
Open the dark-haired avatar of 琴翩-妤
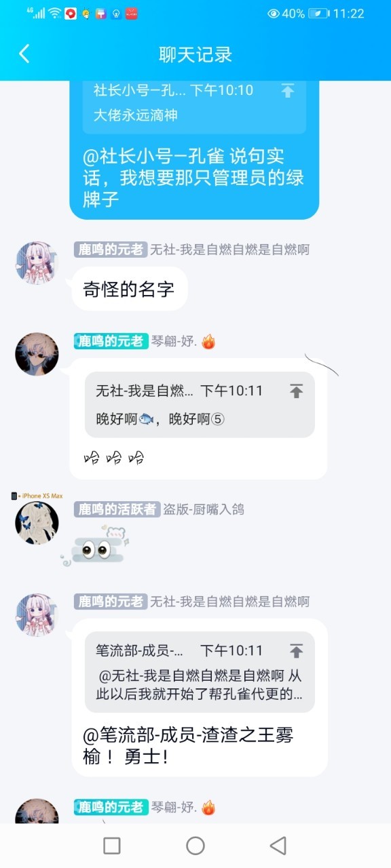(37, 354)
